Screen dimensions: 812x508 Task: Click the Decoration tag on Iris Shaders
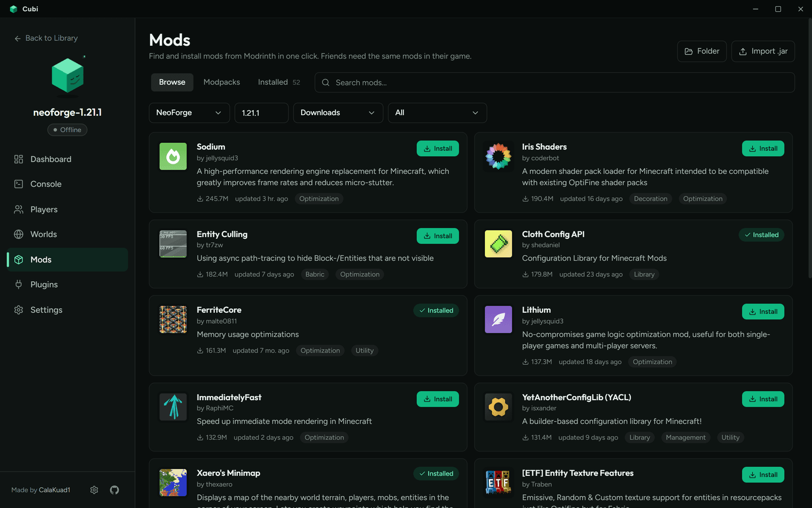650,199
